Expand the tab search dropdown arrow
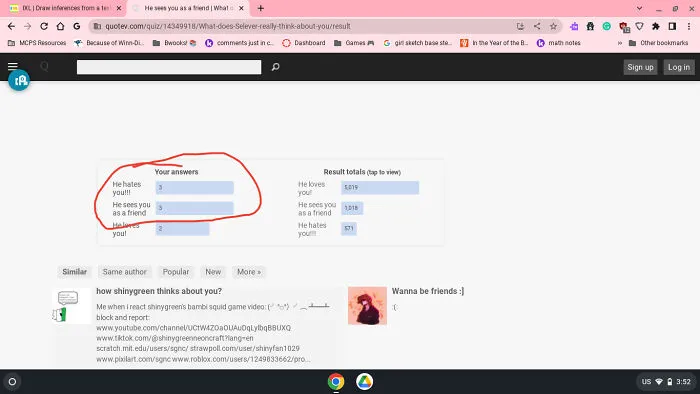This screenshot has width=700, height=394. (639, 8)
